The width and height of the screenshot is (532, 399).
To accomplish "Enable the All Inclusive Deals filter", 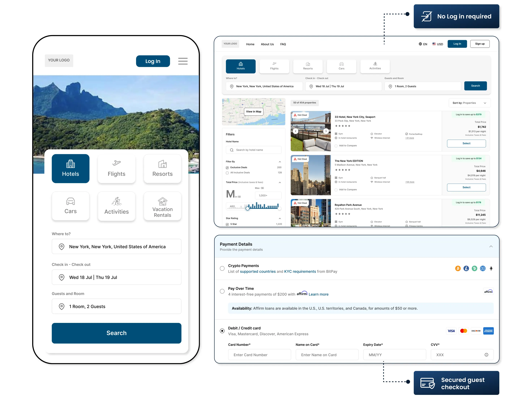I will point(227,173).
